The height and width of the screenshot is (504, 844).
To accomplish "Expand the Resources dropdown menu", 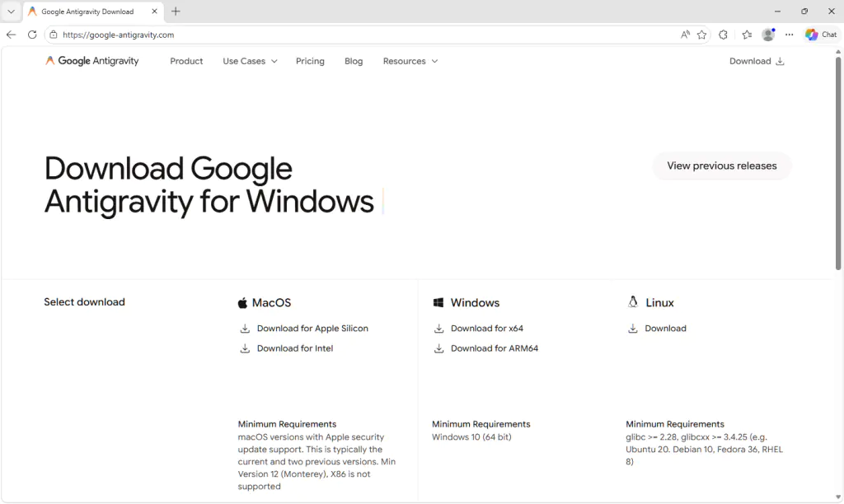I will tap(410, 61).
